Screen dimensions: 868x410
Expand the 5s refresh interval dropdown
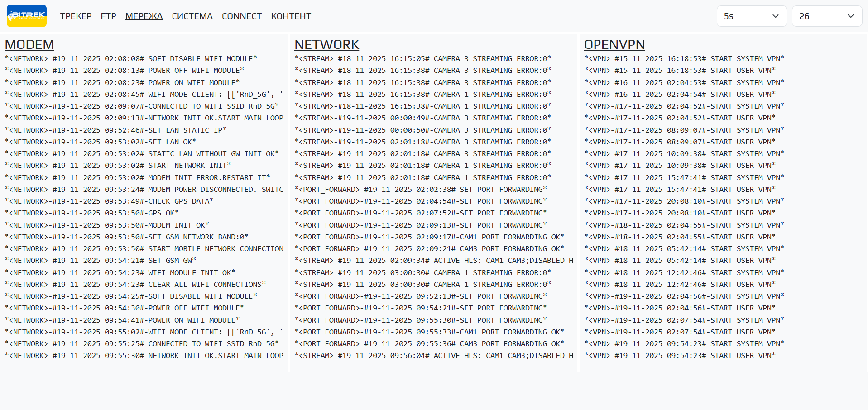pos(751,16)
